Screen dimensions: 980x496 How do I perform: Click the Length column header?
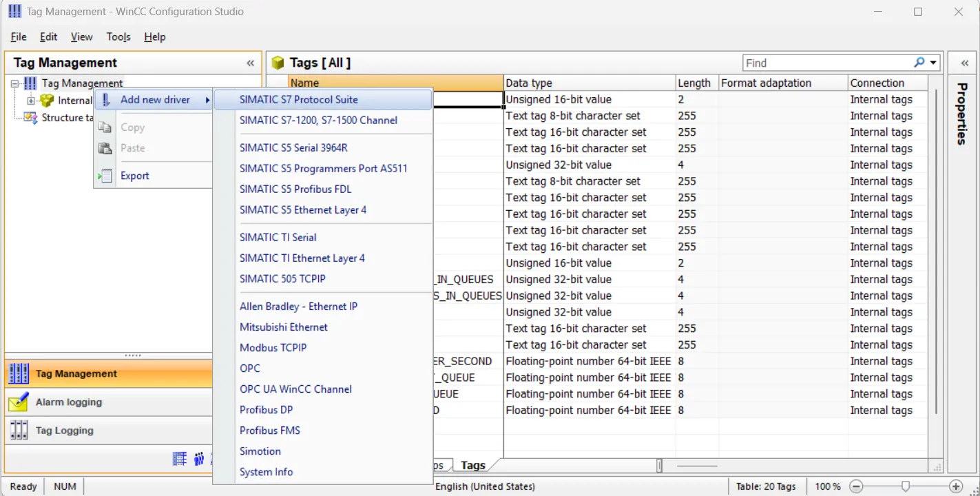tap(697, 83)
